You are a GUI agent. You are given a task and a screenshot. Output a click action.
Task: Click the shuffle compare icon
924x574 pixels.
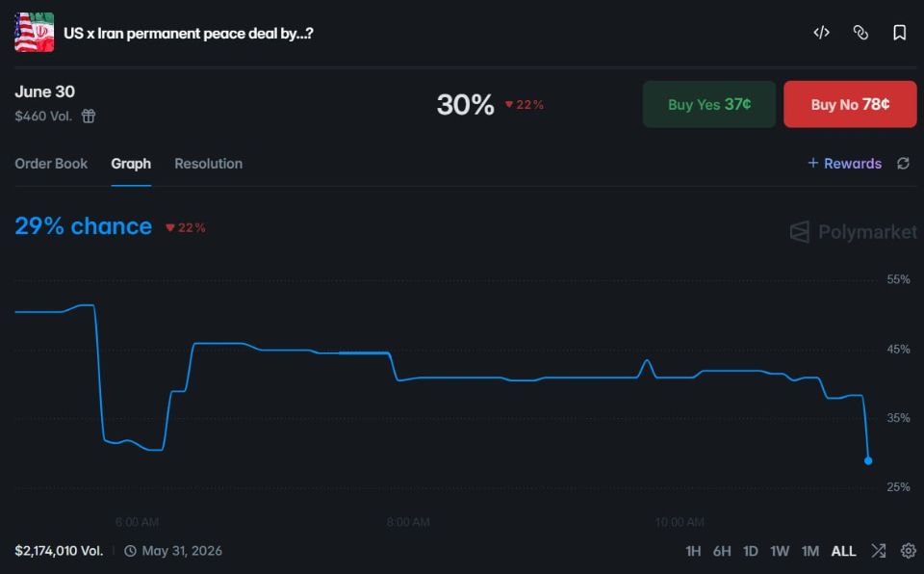pos(879,551)
